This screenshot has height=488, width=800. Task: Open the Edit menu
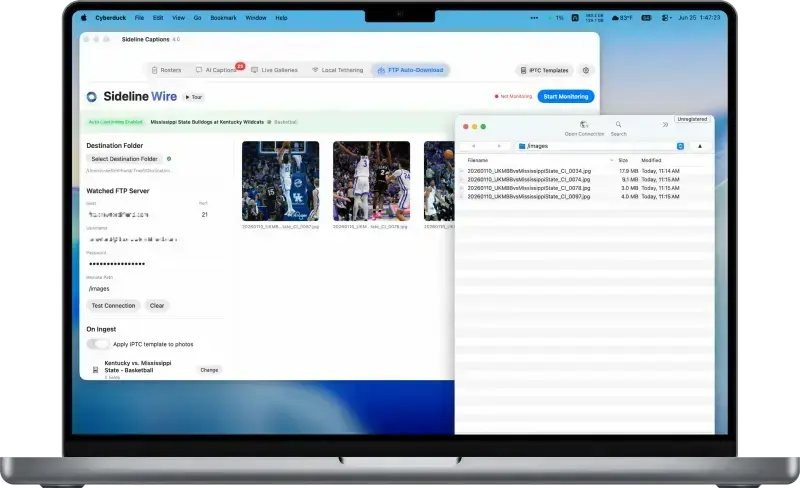click(158, 18)
